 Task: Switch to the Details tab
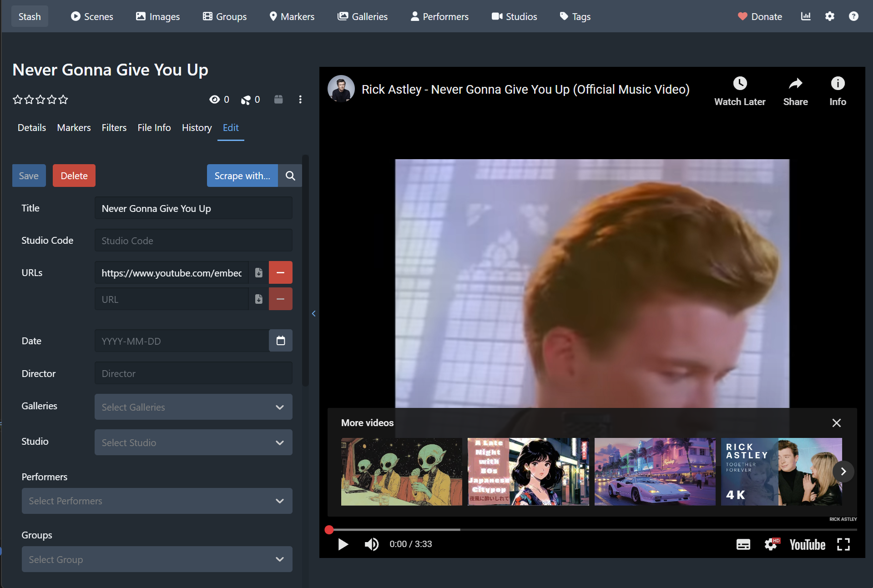[x=32, y=128]
